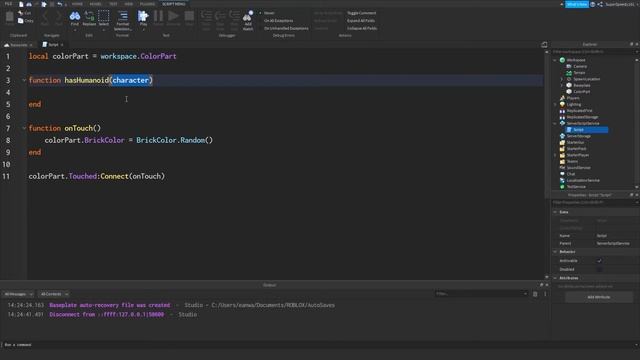Viewport: 640px width, 360px height.
Task: Click the What's New button
Action: click(576, 4)
